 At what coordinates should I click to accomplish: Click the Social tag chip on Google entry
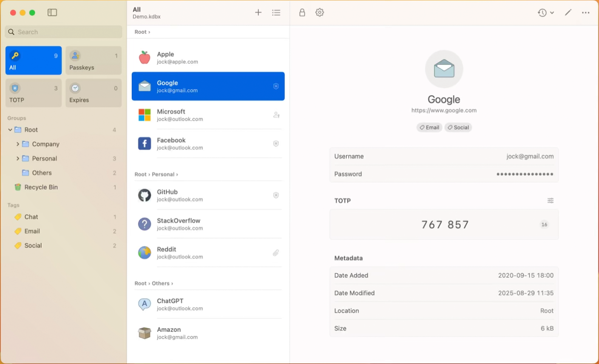pos(458,128)
